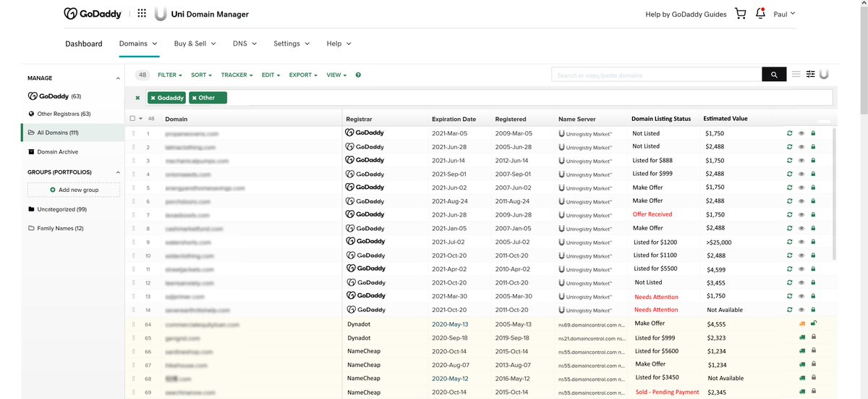The width and height of the screenshot is (868, 399).
Task: Toggle the lock on row 2
Action: click(813, 146)
